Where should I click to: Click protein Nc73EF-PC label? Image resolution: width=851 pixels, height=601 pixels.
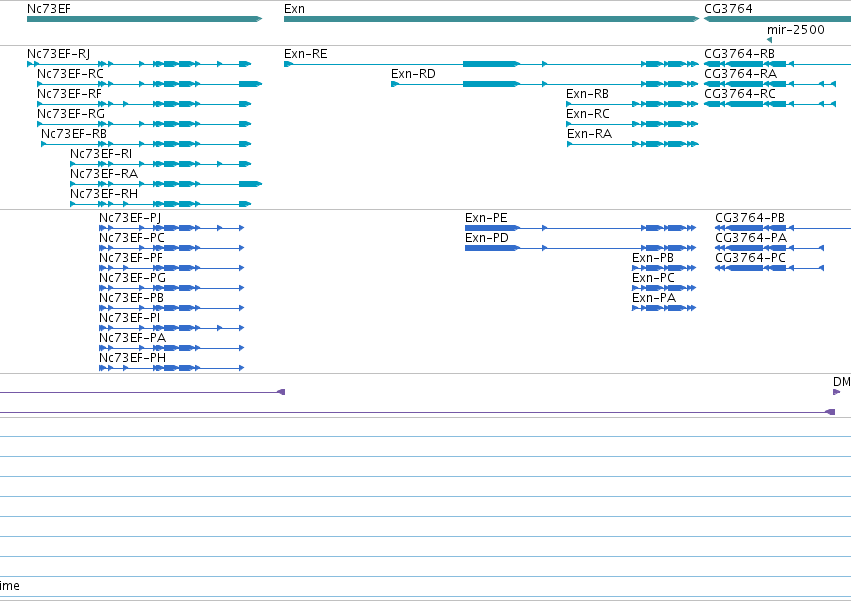[131, 238]
